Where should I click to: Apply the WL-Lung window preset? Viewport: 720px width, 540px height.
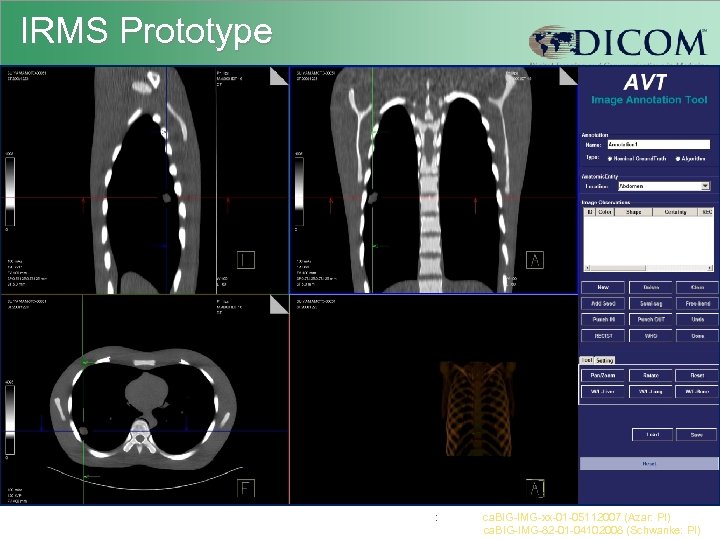tap(651, 392)
